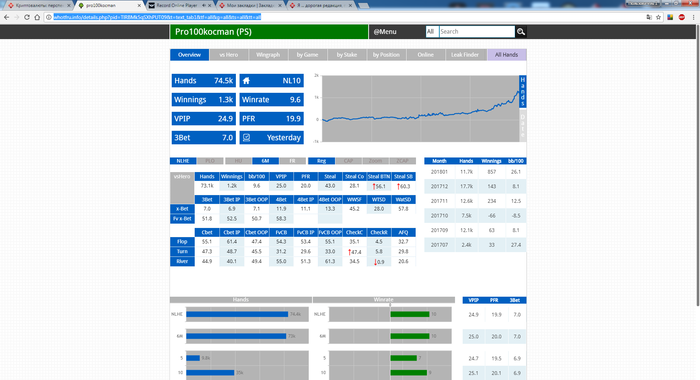The width and height of the screenshot is (700, 380).
Task: Open the by Stake tab
Action: (347, 55)
